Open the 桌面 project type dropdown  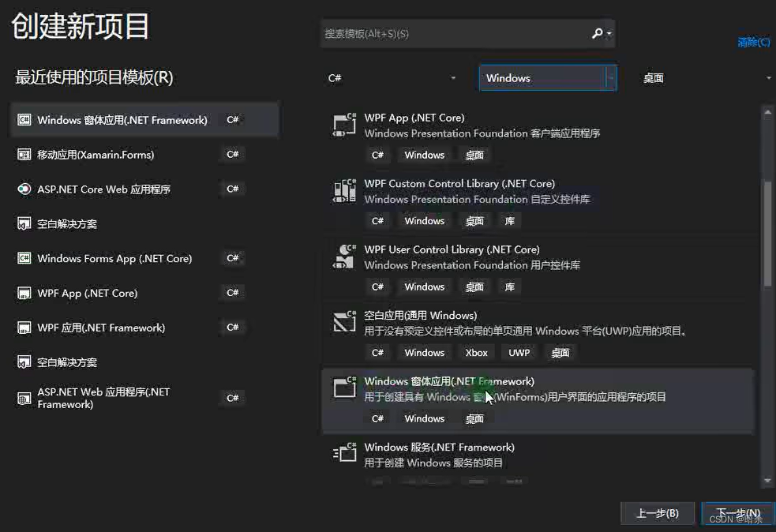click(707, 78)
